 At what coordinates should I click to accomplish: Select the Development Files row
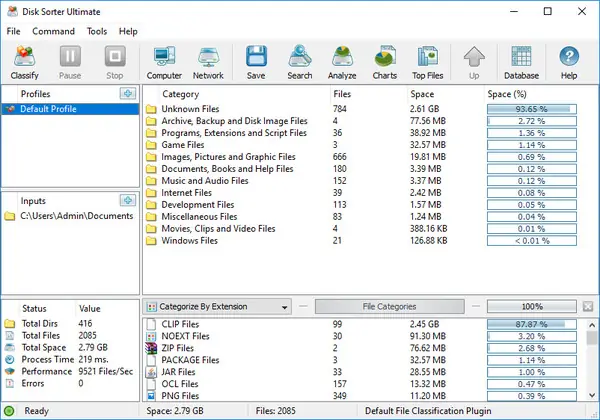click(x=362, y=205)
